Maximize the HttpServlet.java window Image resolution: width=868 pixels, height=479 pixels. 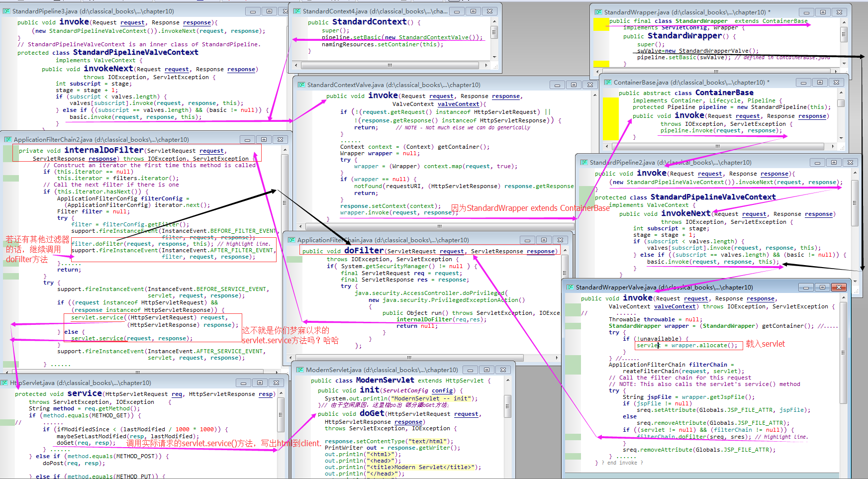(260, 383)
